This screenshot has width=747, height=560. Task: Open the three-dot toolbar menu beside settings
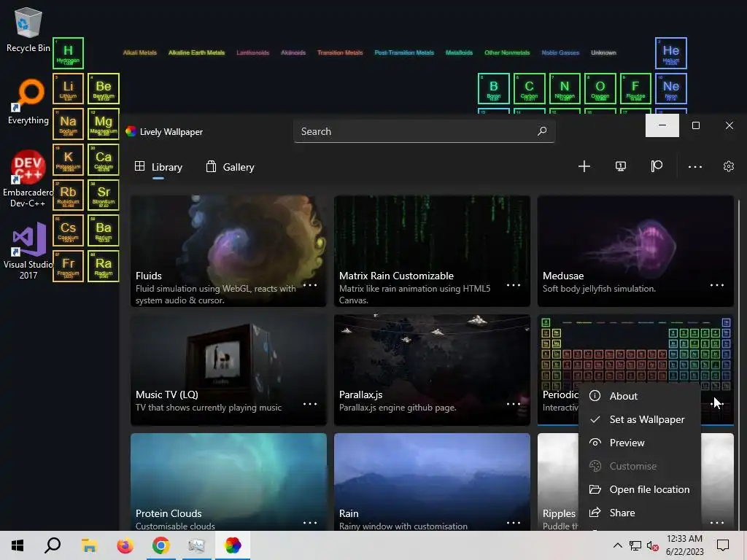pos(695,167)
